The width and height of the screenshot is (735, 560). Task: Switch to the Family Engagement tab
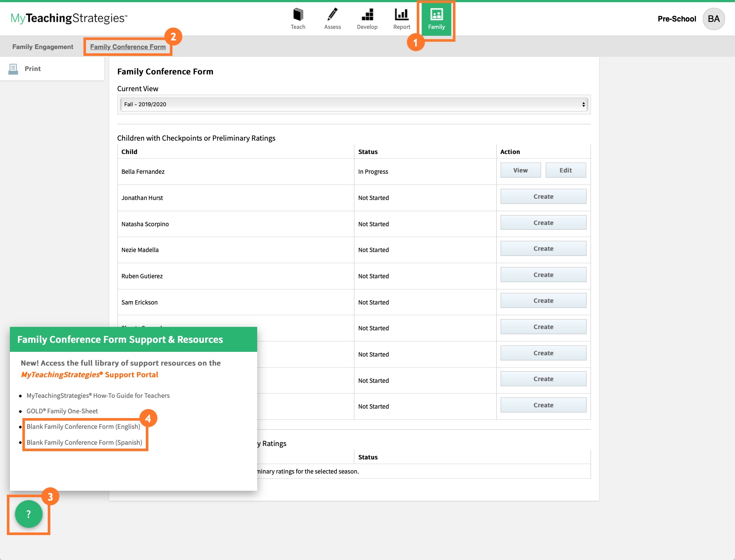(42, 46)
